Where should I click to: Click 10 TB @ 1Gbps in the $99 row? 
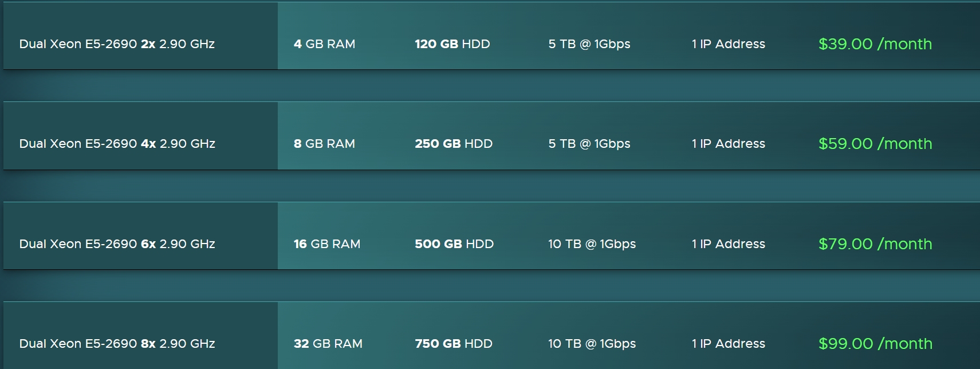coord(592,344)
